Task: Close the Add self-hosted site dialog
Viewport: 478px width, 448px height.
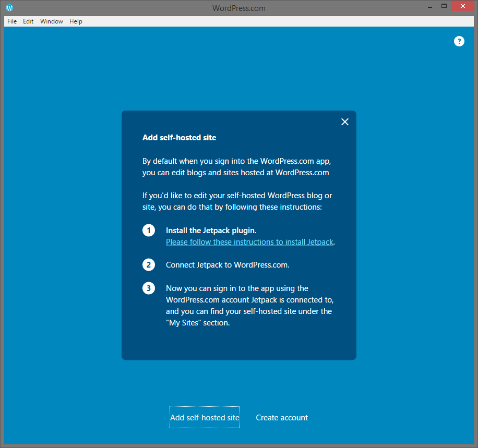Action: click(345, 122)
